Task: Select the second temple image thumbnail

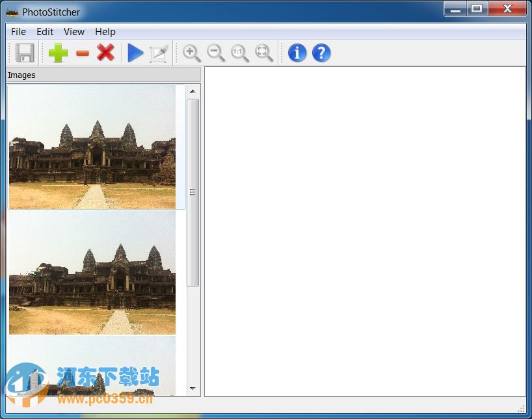Action: coord(91,273)
